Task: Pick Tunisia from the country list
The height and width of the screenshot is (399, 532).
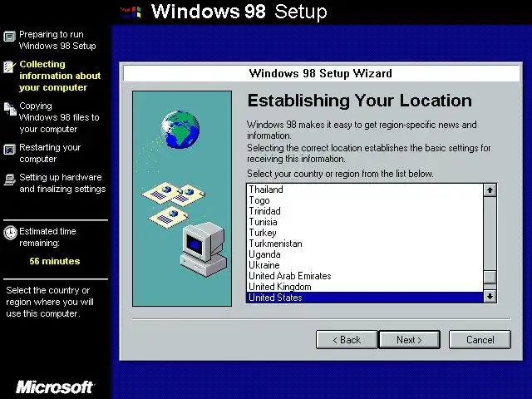Action: point(365,222)
